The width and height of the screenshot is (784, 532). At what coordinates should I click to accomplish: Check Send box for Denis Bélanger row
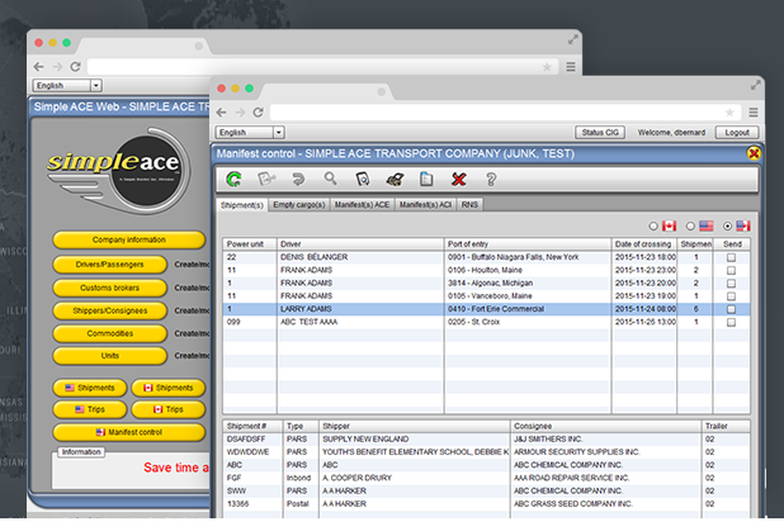731,257
